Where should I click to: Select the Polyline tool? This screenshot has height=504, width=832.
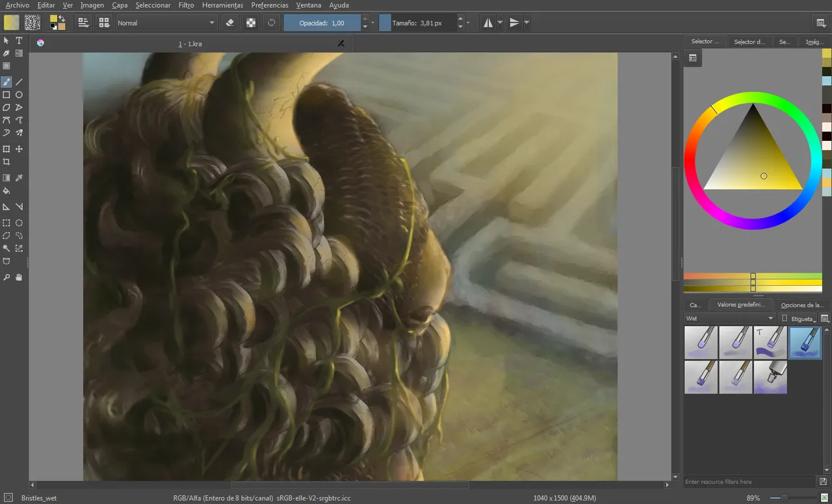(19, 107)
